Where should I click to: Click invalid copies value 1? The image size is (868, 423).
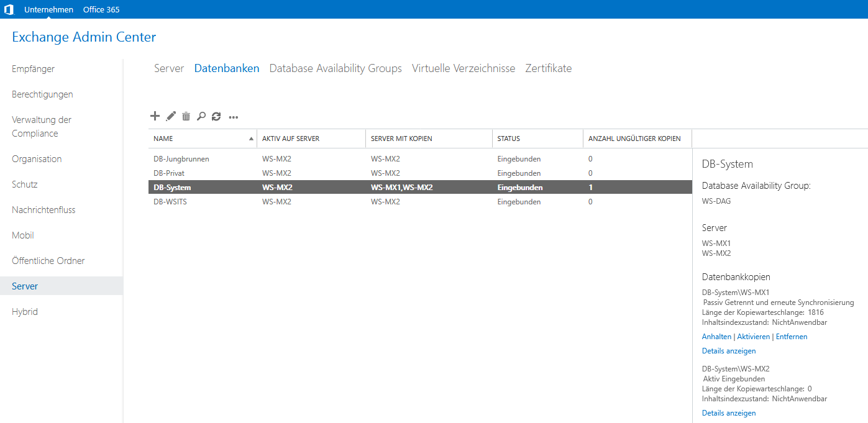(x=590, y=188)
